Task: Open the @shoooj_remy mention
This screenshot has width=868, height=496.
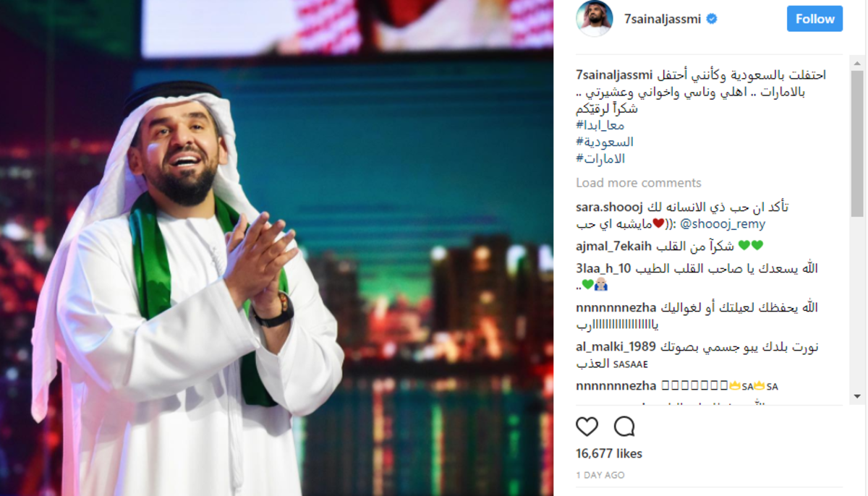Action: [x=724, y=224]
